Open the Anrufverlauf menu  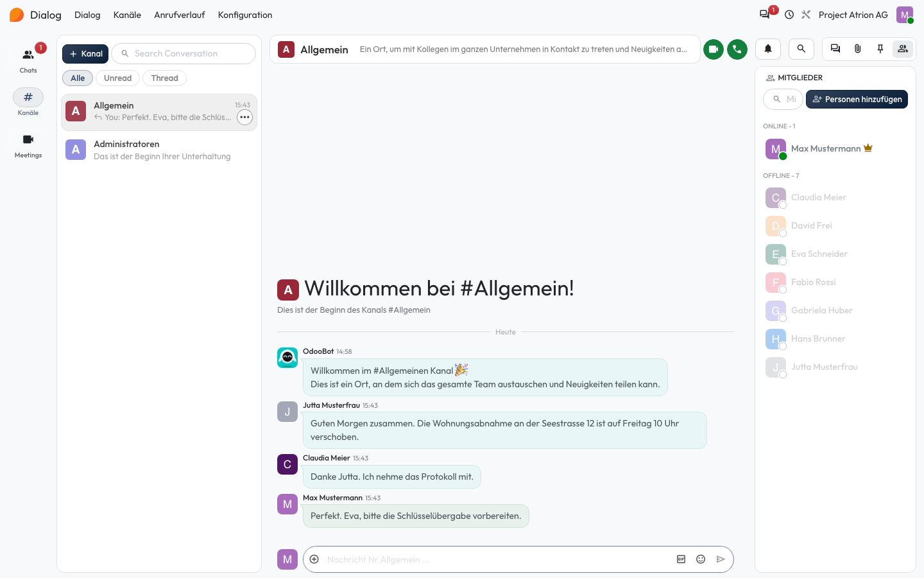tap(180, 15)
